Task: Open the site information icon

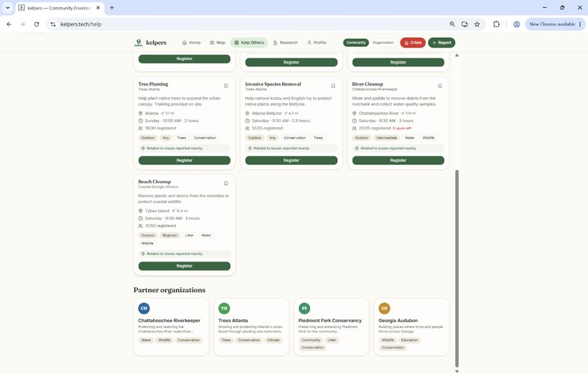Action: tap(53, 24)
